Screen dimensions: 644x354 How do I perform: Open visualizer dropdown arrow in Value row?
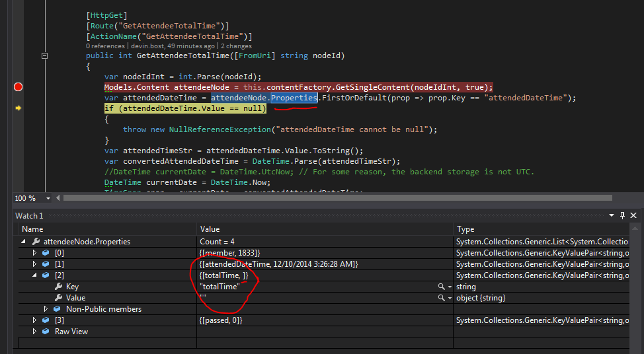tap(450, 299)
